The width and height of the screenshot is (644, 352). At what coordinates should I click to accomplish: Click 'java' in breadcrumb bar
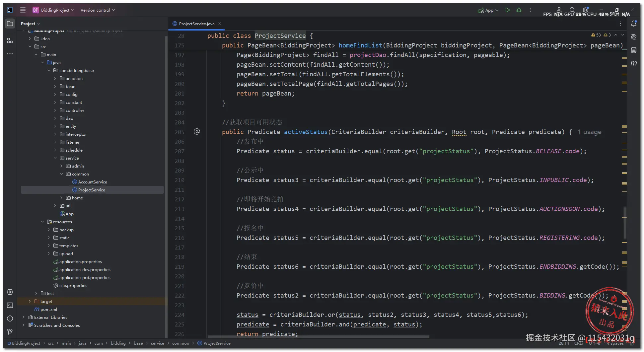pyautogui.click(x=83, y=343)
